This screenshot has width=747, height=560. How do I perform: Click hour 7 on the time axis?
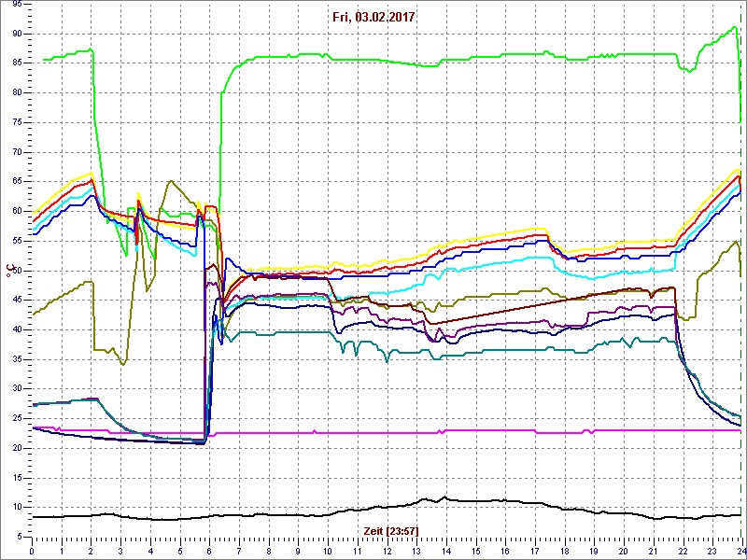239,550
